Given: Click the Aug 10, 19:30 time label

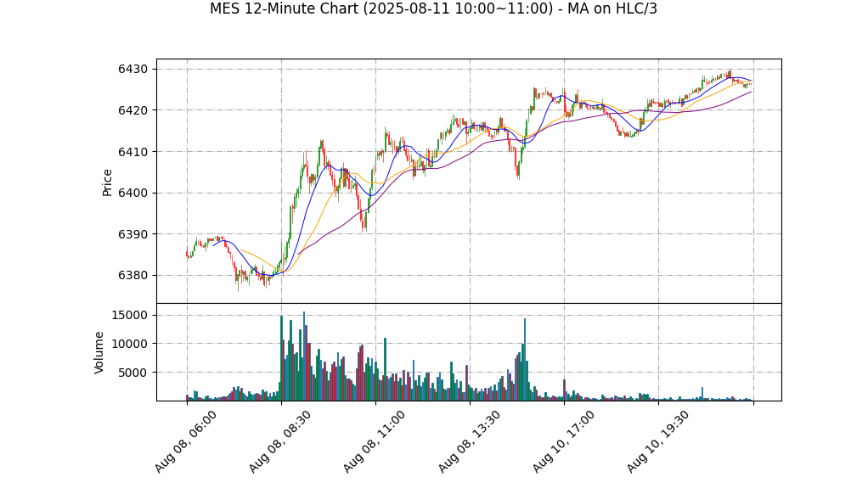Looking at the screenshot, I should [657, 441].
